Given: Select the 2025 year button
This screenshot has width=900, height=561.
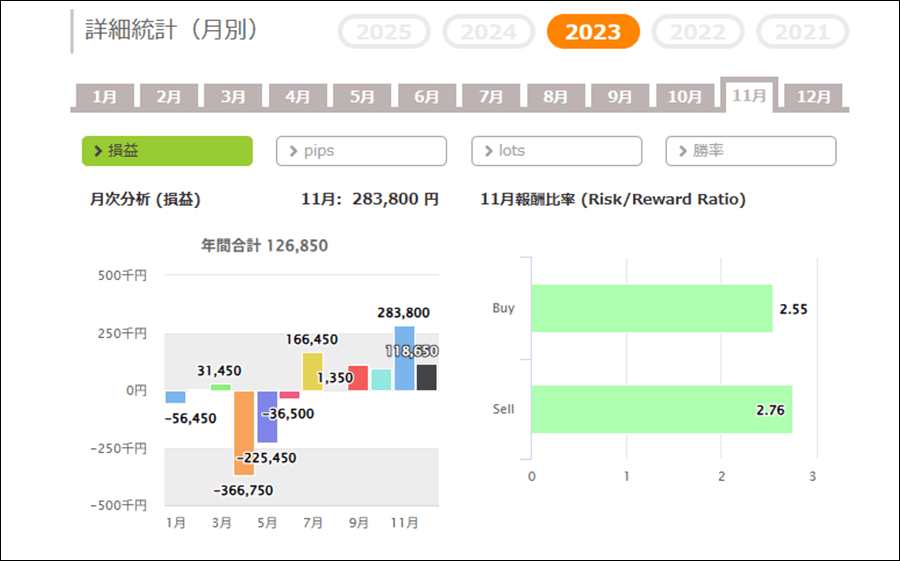Looking at the screenshot, I should (x=385, y=32).
